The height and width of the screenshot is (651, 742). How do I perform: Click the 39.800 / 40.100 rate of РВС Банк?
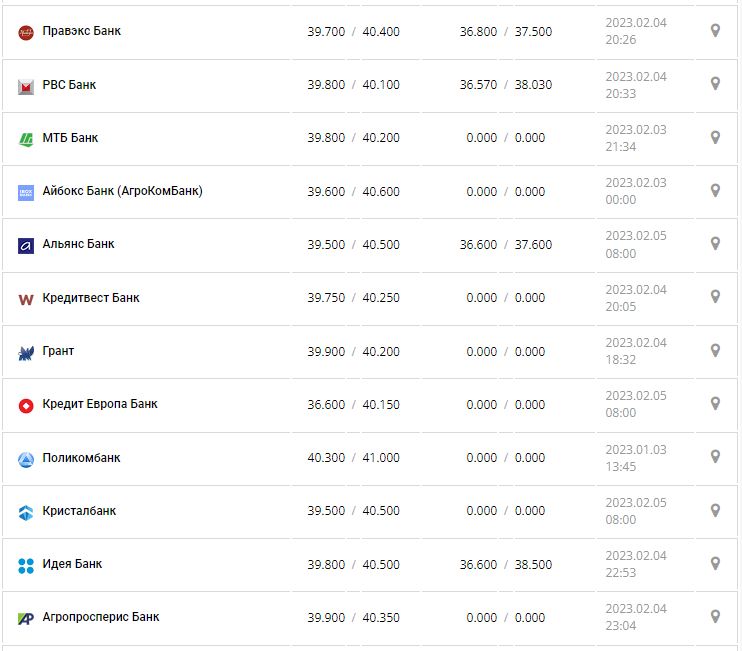tap(353, 85)
